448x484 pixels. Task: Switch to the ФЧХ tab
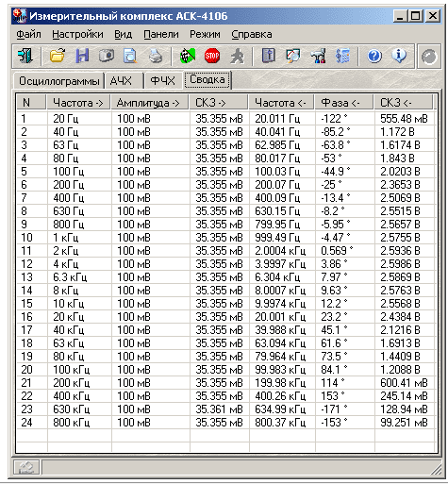click(x=162, y=81)
